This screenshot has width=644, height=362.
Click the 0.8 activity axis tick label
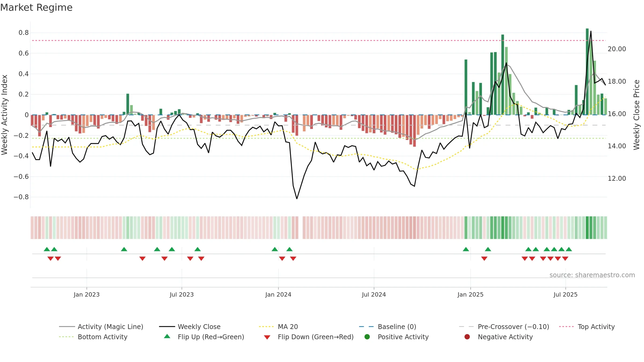[x=24, y=33]
